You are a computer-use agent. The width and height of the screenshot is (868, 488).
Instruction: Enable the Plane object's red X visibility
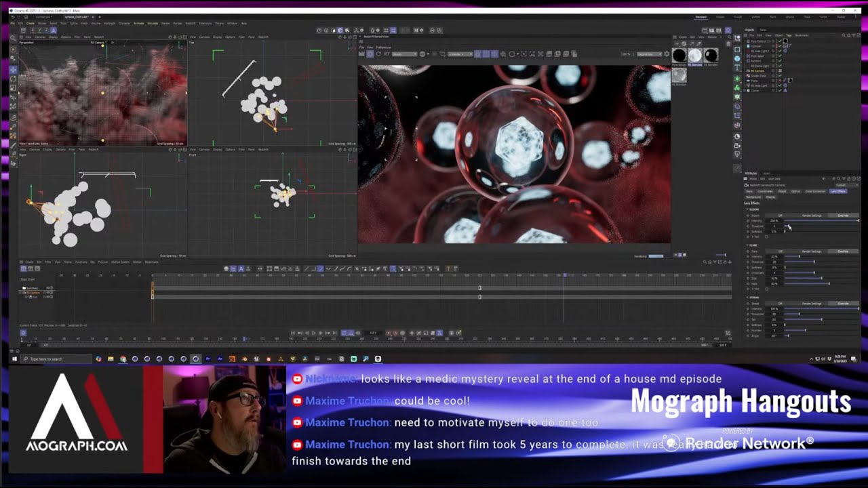point(780,81)
